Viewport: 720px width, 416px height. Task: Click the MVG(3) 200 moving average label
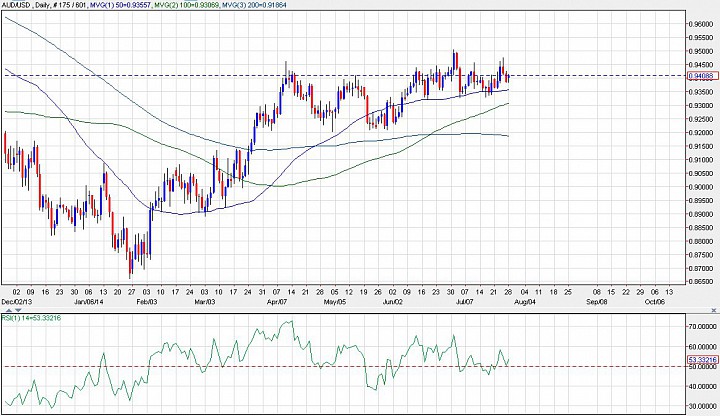pos(254,6)
